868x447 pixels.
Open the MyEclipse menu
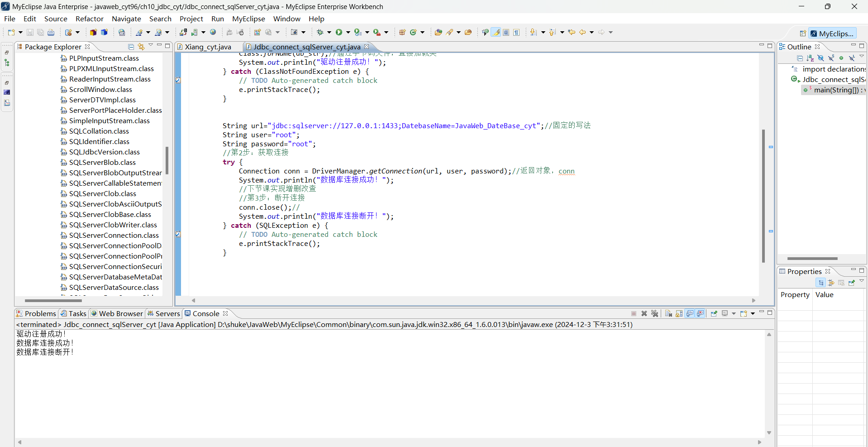248,19
